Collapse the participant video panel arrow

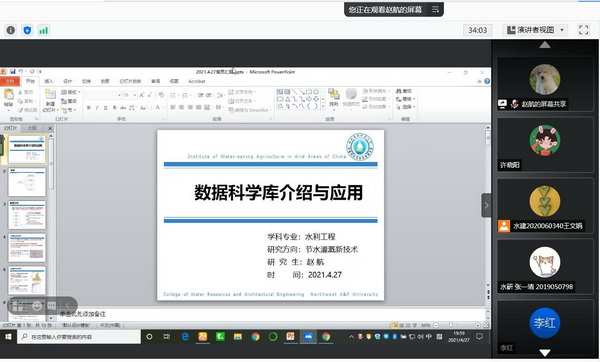point(486,205)
